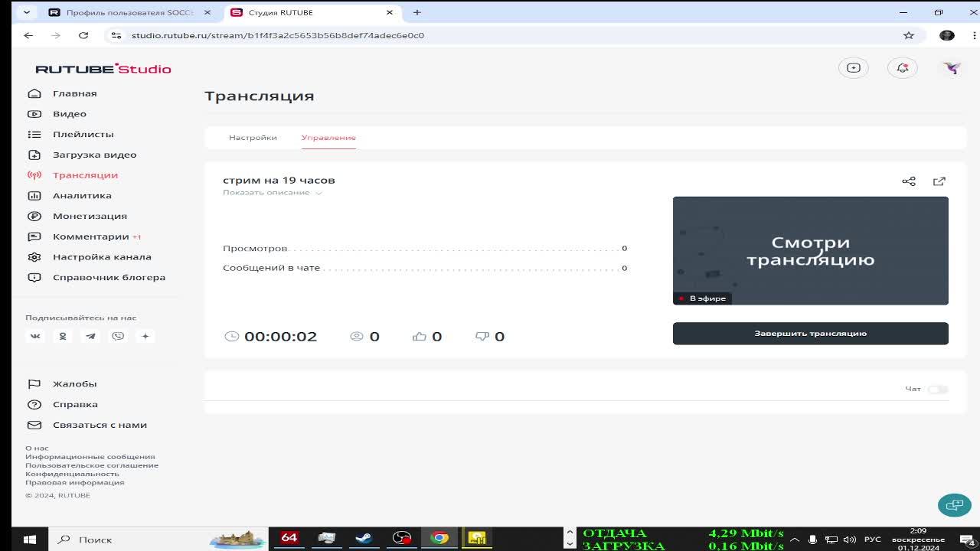
Task: Switch to Профиль пользователя browser tab
Action: (129, 12)
